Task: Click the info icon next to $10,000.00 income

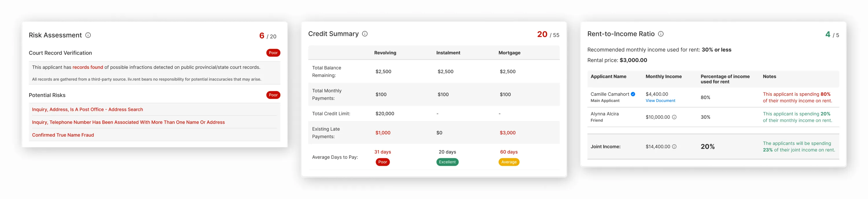Action: pos(674,117)
